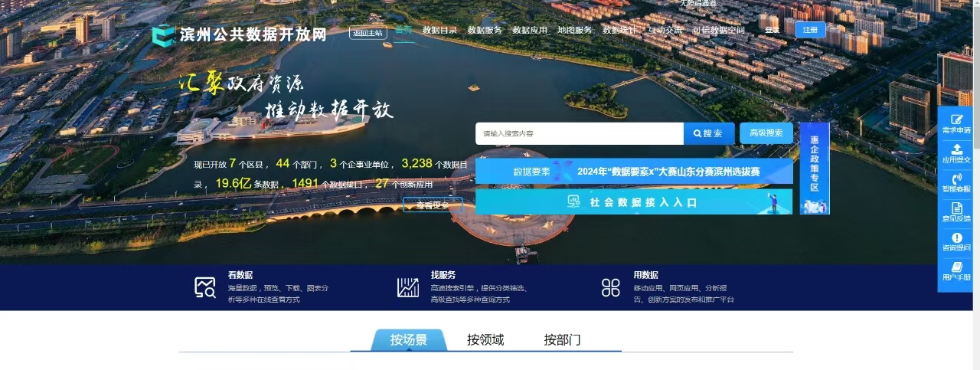Click the 无障碍通道 link at top

point(698,4)
